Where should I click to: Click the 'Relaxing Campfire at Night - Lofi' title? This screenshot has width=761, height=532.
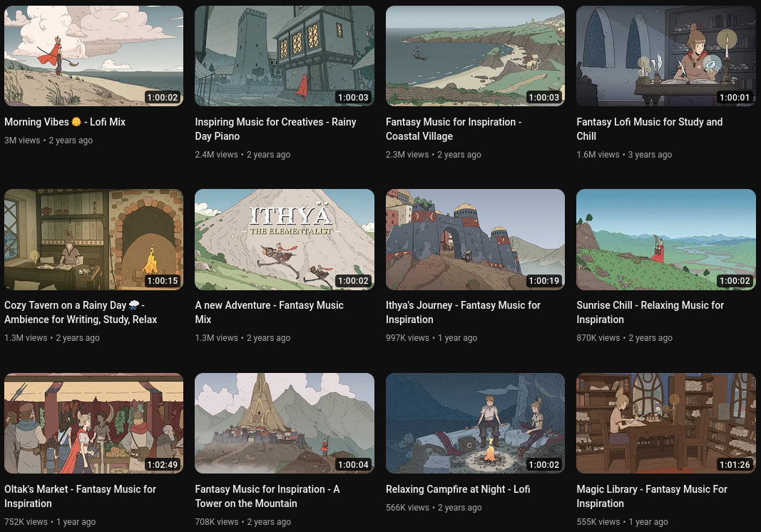(x=457, y=489)
